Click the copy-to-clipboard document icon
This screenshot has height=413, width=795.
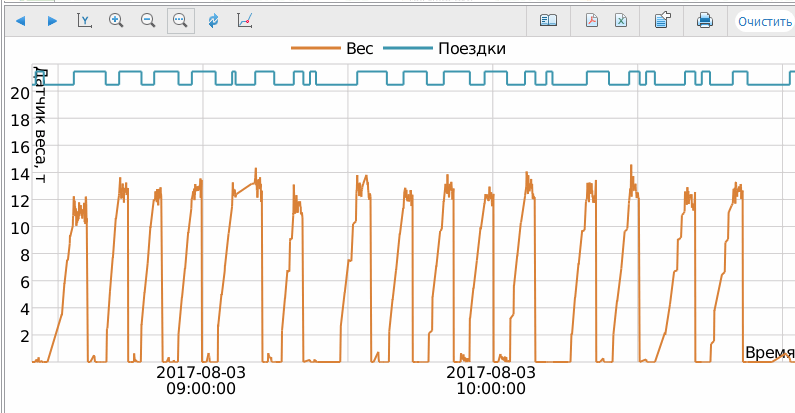[662, 20]
